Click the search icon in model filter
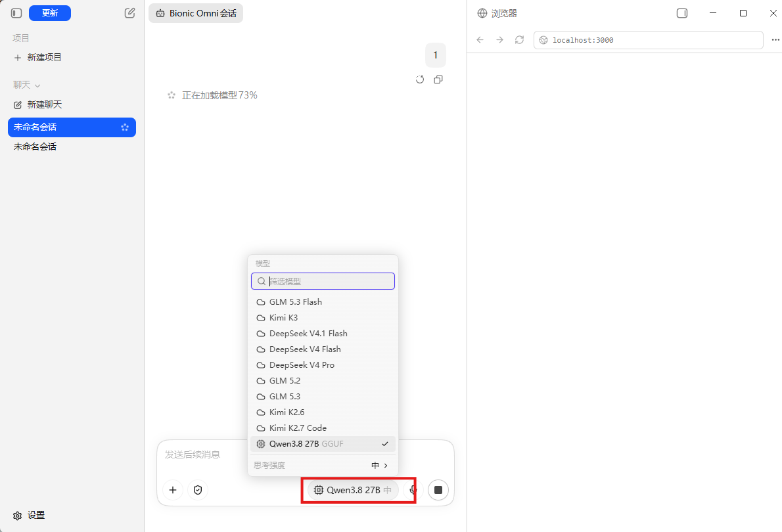The width and height of the screenshot is (782, 532). tap(262, 281)
